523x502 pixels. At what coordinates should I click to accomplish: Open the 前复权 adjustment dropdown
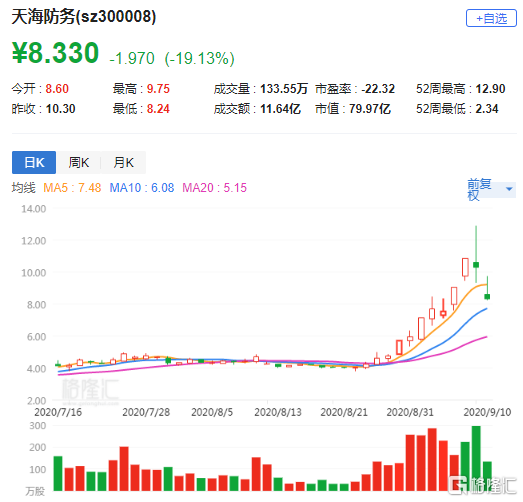click(491, 189)
